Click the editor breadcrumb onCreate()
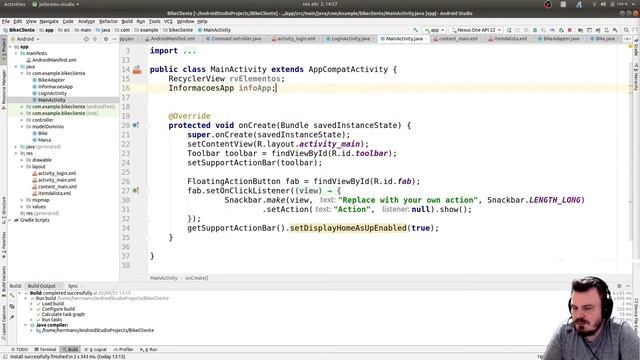The image size is (640, 360). [x=197, y=278]
